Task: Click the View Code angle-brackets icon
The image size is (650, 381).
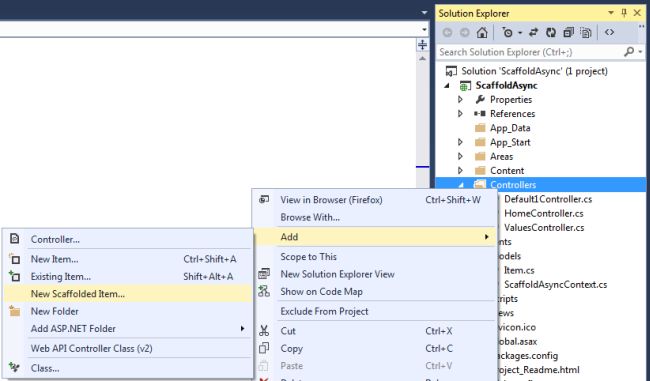Action: coord(609,32)
